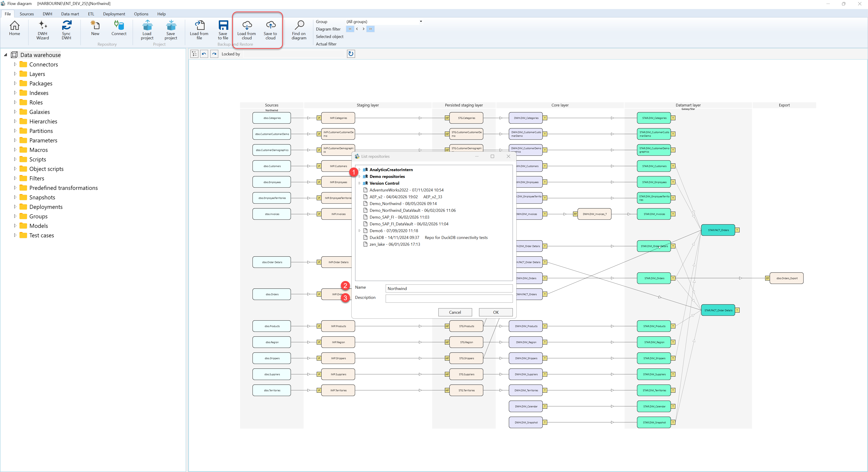Launch the DWH Wizard

click(x=42, y=30)
